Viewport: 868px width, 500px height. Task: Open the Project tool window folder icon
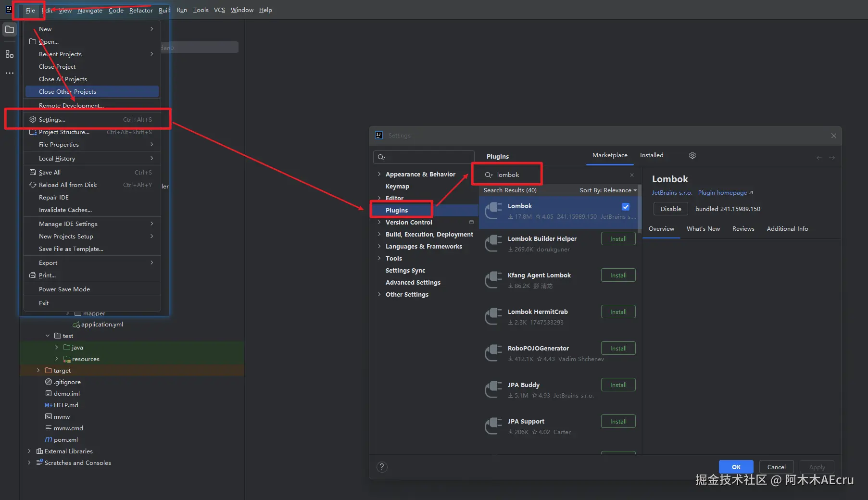tap(10, 30)
